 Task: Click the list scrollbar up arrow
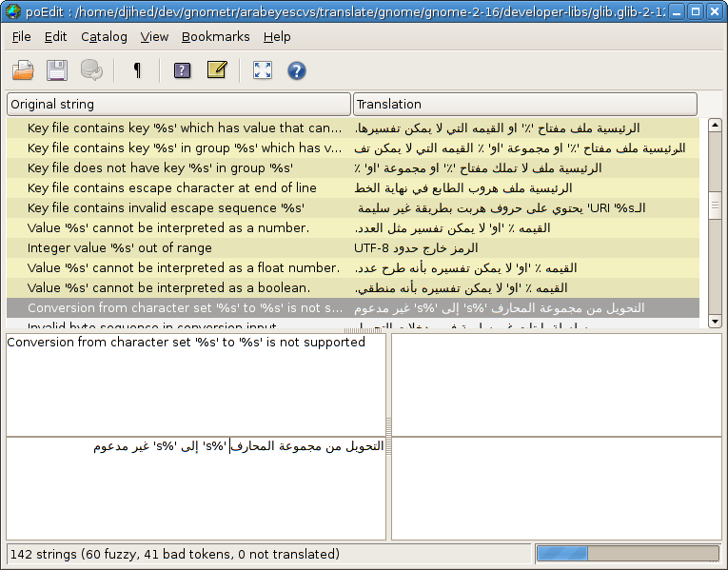coord(715,125)
